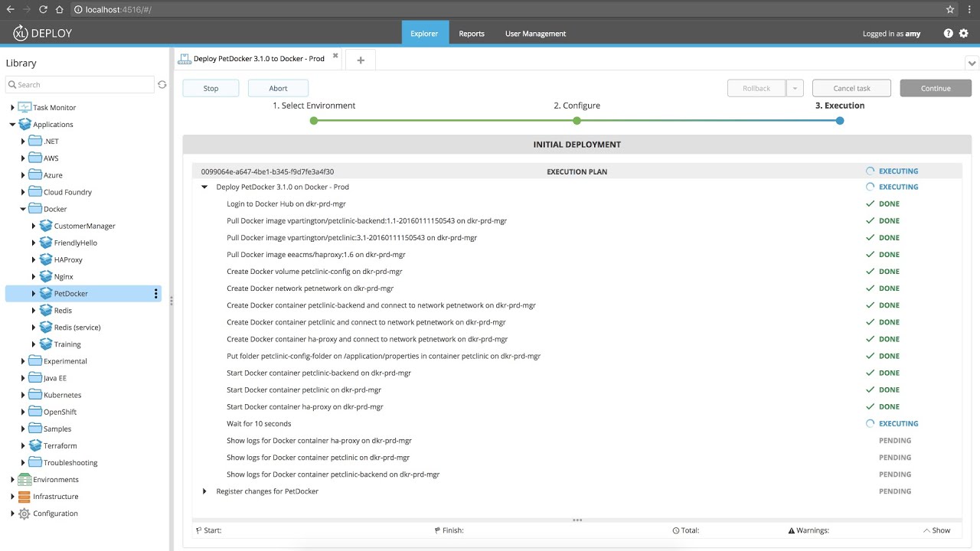Click the browser address bar
The width and height of the screenshot is (980, 551).
tap(505, 9)
